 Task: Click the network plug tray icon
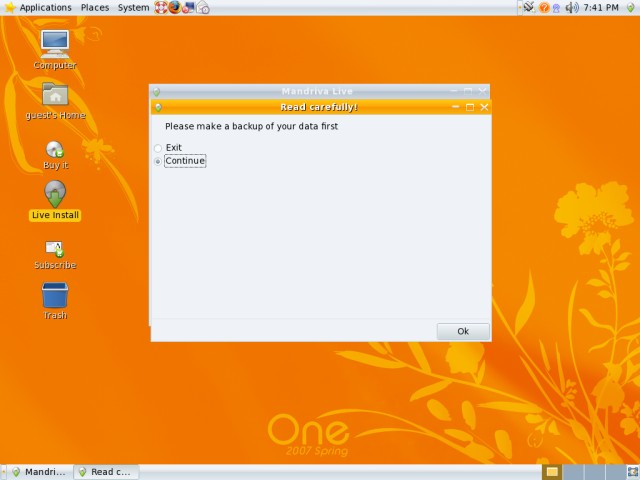pos(529,7)
